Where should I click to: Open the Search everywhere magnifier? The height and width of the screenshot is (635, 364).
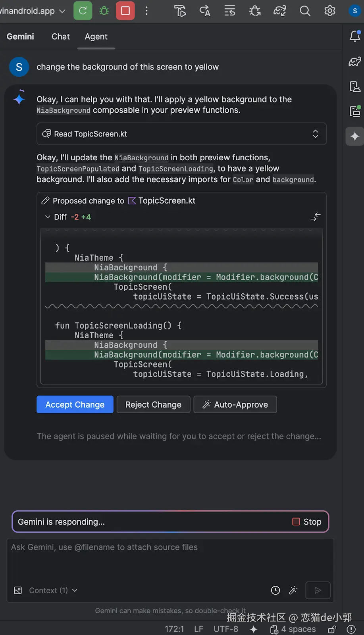click(x=305, y=11)
